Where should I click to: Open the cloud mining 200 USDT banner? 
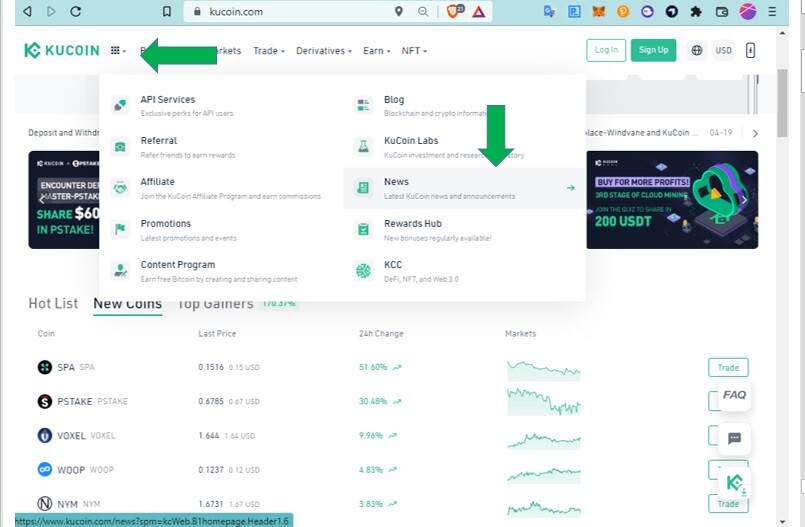tap(672, 200)
